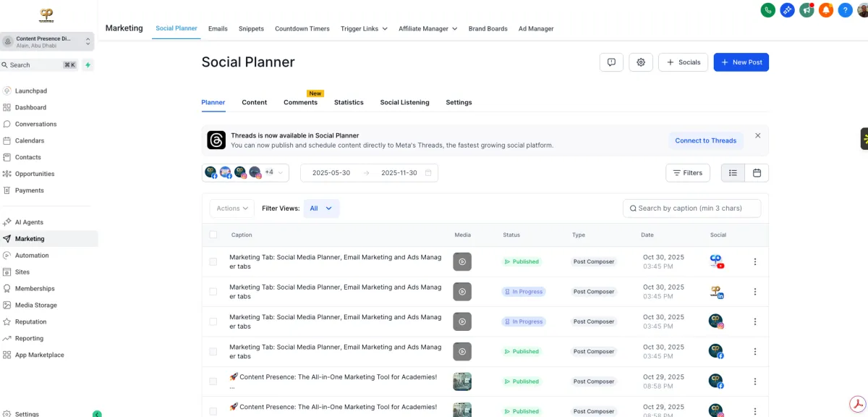Check box for Oct 30 YouTube Published post
This screenshot has height=417, width=868.
point(213,261)
